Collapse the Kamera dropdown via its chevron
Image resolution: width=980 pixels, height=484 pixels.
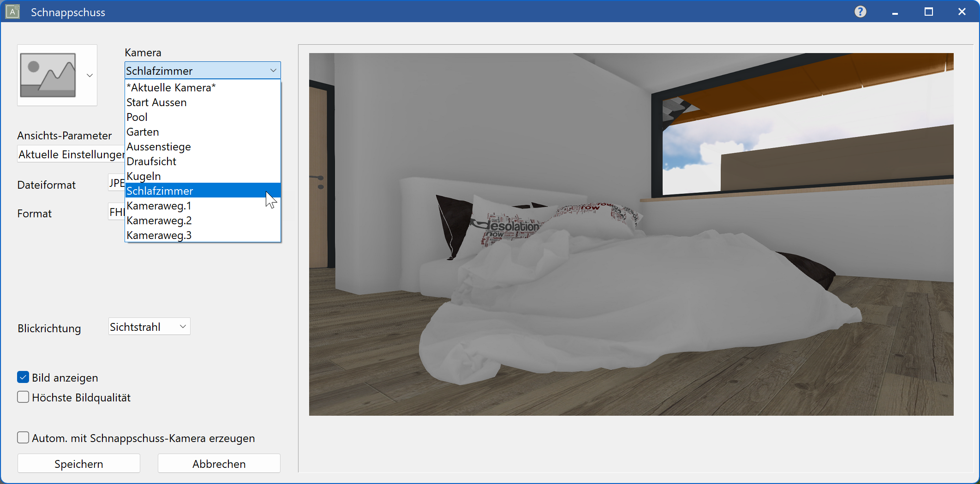[x=273, y=70]
